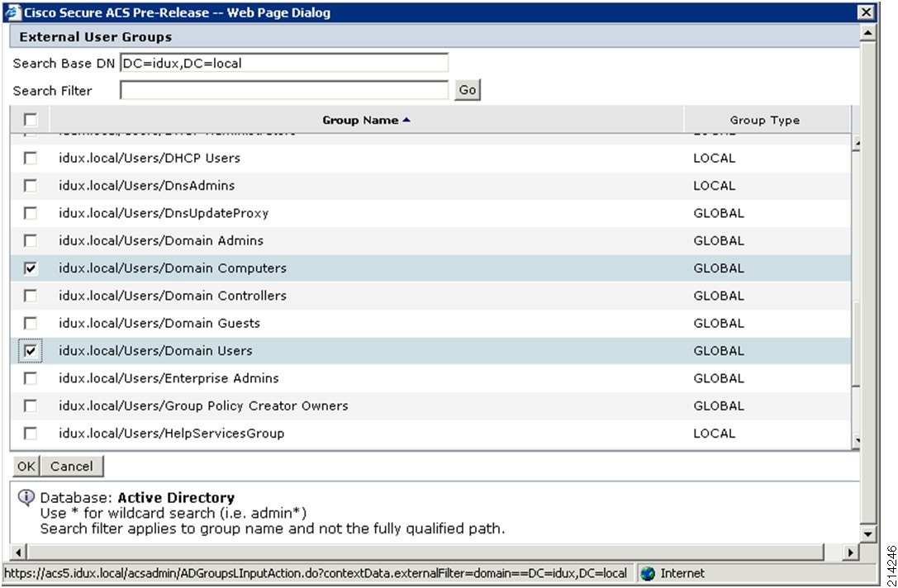Check the Group Policy Creator Owners checkbox
Screen dimensions: 898x588
click(31, 405)
